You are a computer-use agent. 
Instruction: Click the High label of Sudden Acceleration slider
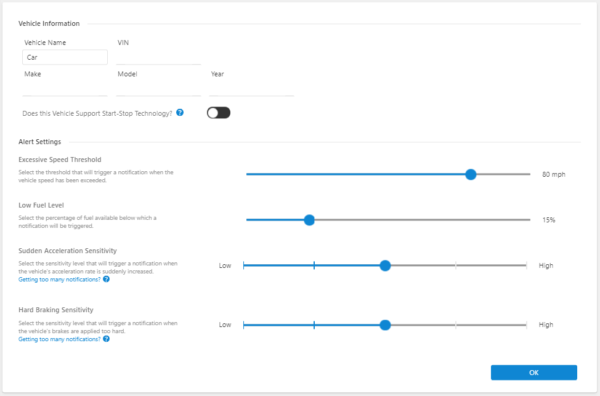click(546, 266)
